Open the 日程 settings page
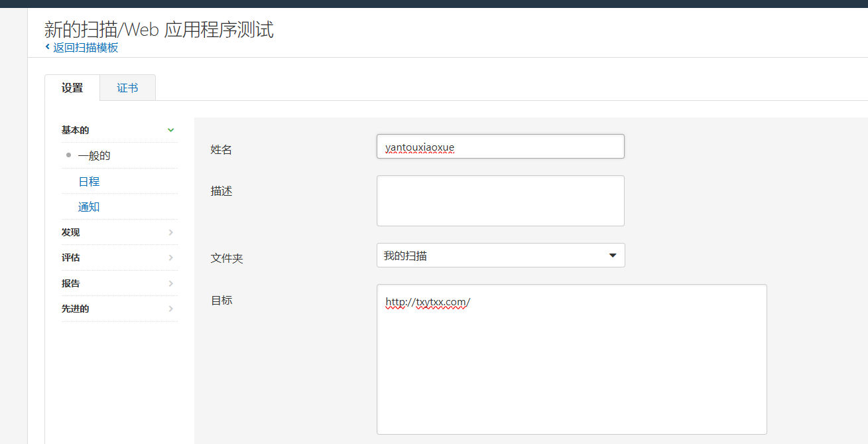 [x=89, y=181]
